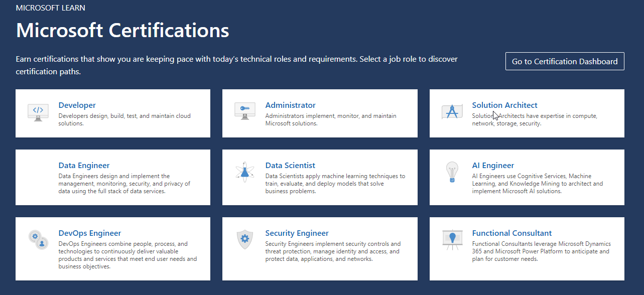Click the AI Engineer lightbulb icon
Image resolution: width=644 pixels, height=295 pixels.
pos(452,172)
